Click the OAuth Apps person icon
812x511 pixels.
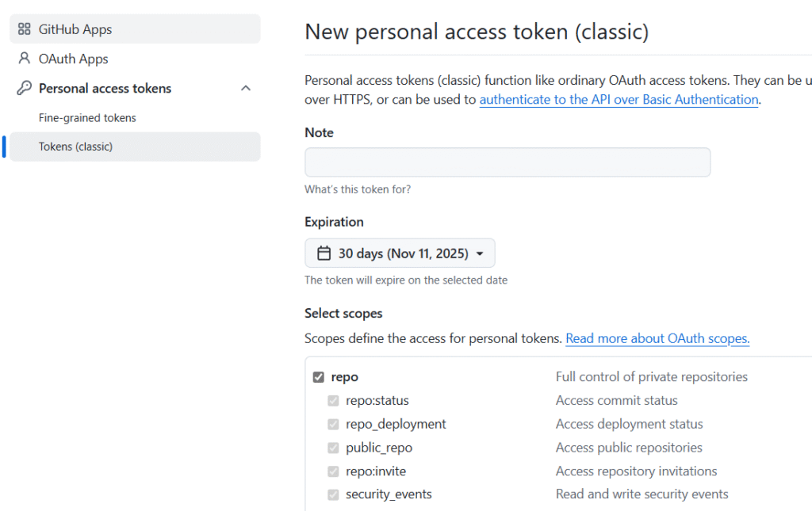(24, 59)
